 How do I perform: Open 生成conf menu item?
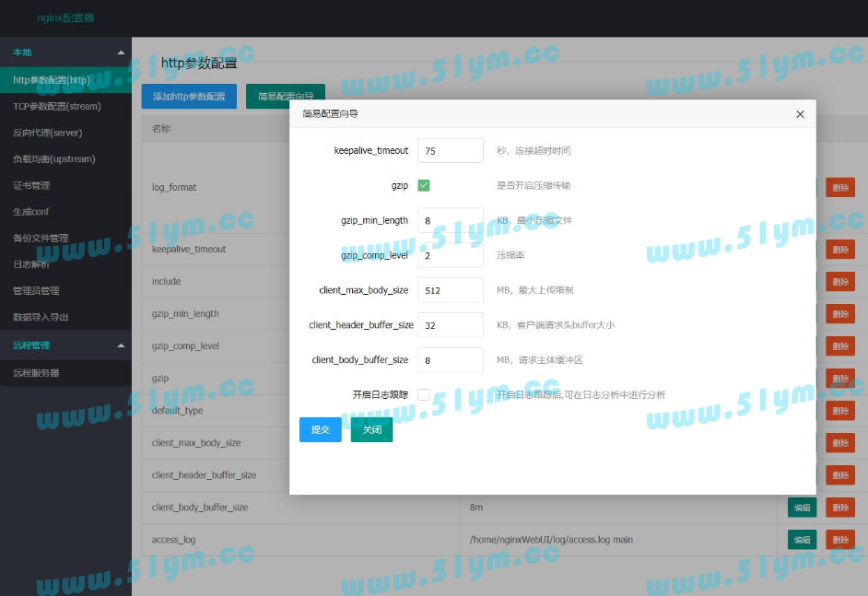65,212
